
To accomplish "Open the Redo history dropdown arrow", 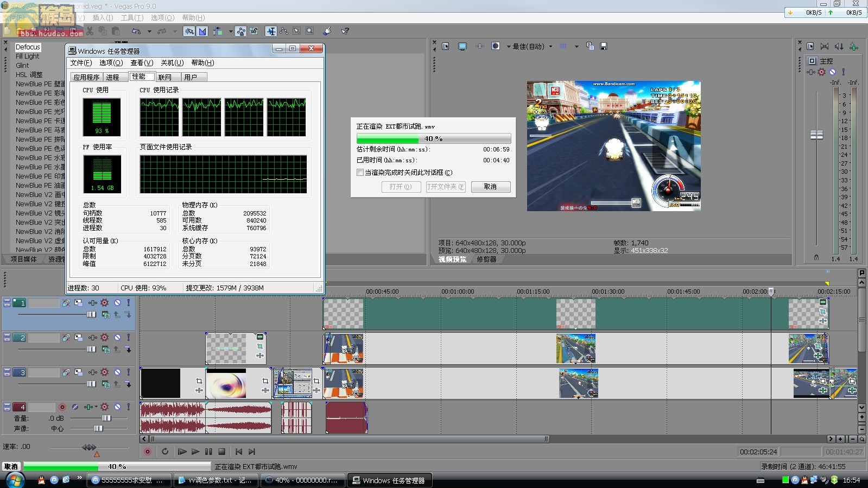I will [175, 31].
